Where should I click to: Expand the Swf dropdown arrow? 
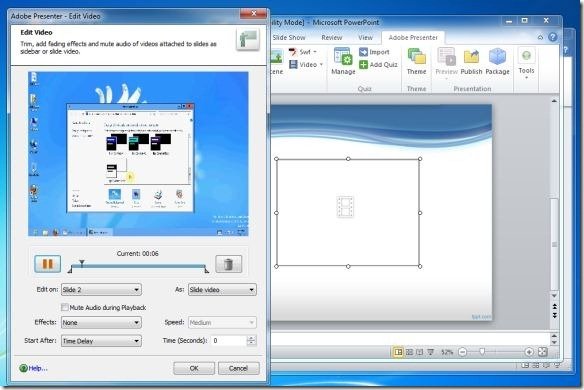coord(315,52)
